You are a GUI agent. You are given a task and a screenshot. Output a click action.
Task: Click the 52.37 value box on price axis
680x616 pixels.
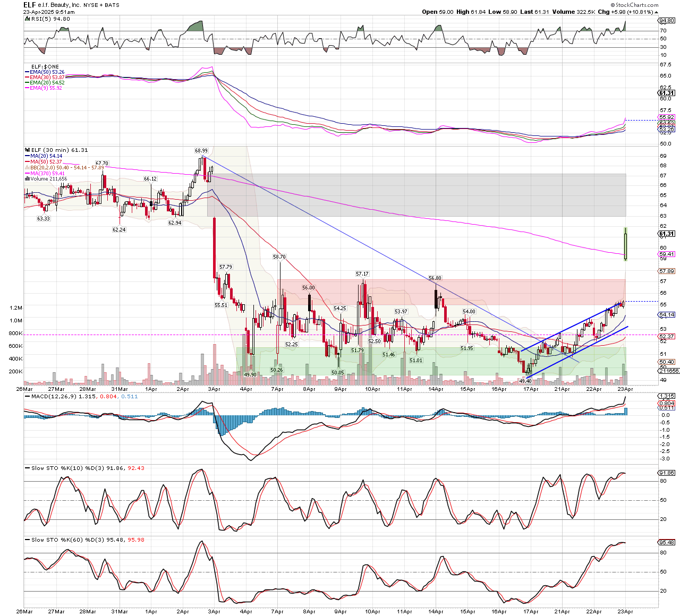667,337
